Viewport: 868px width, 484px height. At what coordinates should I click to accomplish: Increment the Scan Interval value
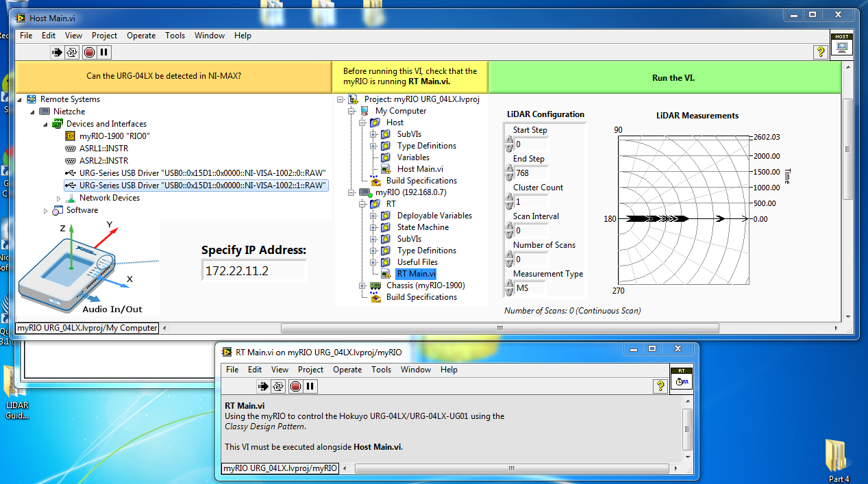pos(508,227)
